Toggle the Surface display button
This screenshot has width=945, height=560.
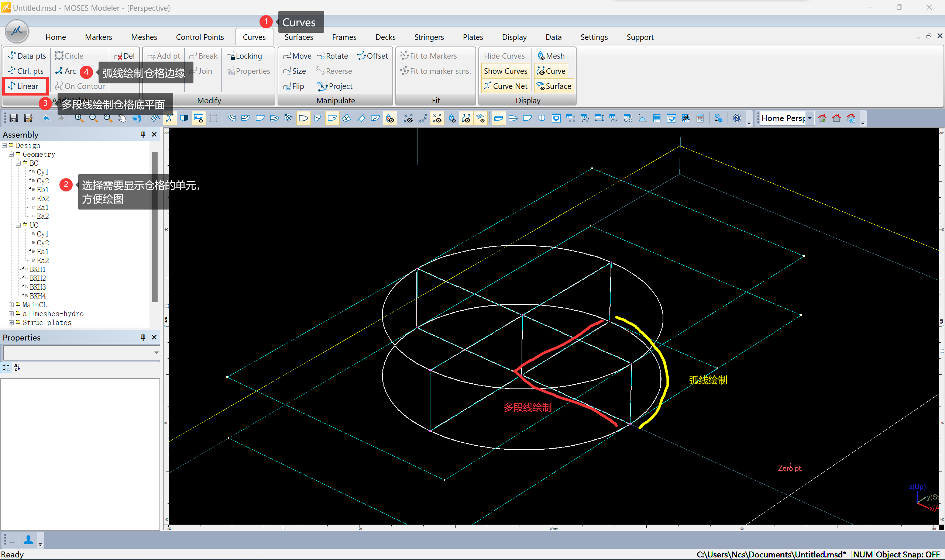[x=553, y=86]
